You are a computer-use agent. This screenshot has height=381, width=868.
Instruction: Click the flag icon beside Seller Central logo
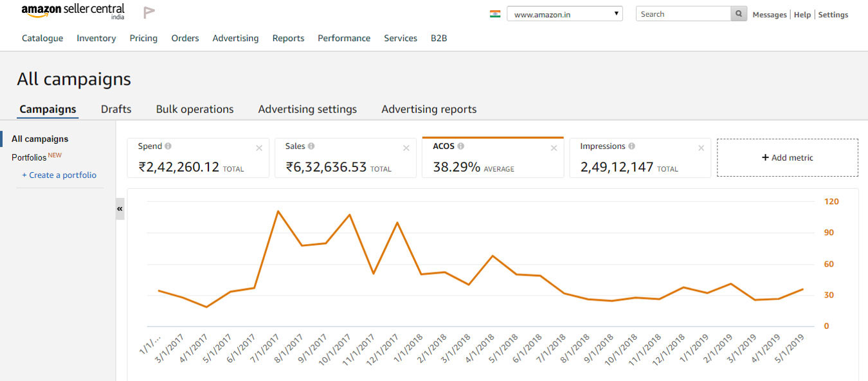pos(149,12)
